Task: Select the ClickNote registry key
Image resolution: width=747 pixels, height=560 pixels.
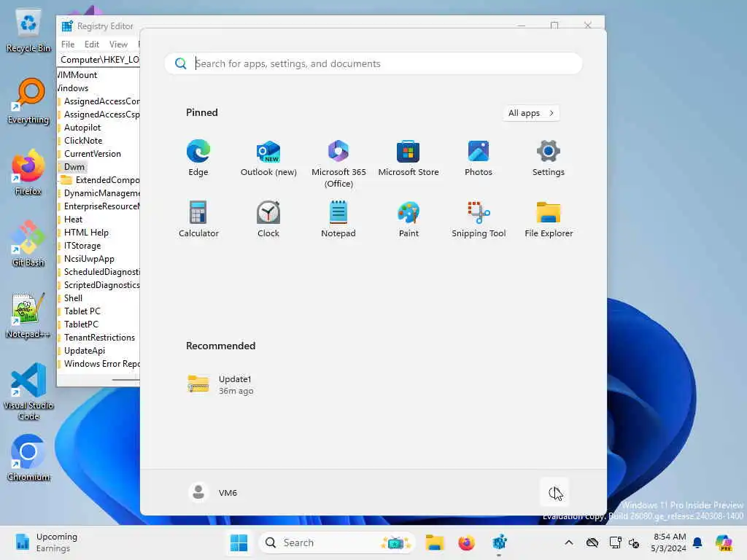Action: pyautogui.click(x=83, y=141)
